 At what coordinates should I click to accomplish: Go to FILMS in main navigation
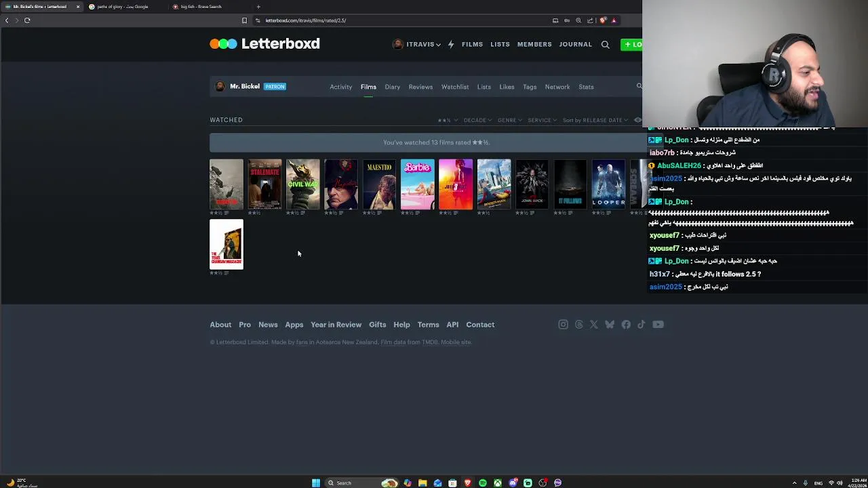(x=473, y=45)
